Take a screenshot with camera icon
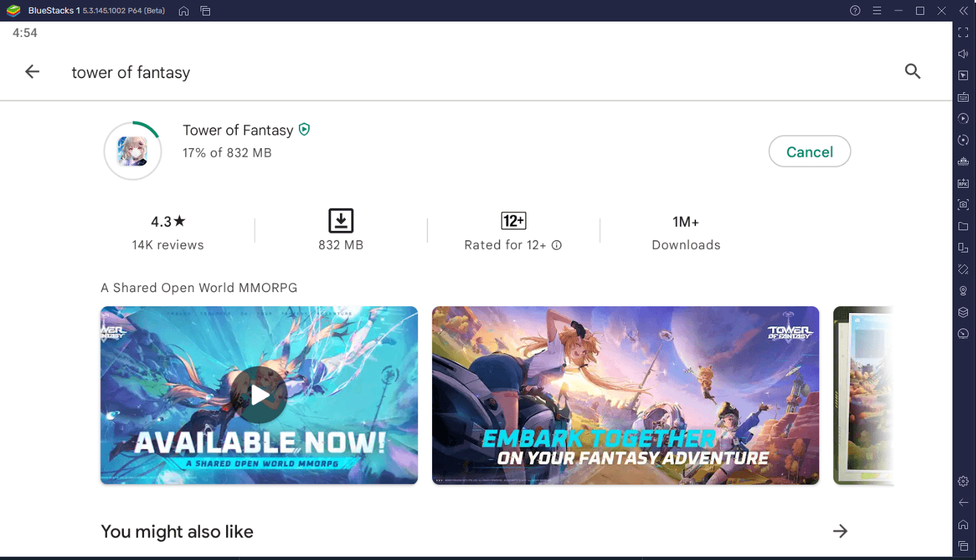The width and height of the screenshot is (976, 560). click(963, 205)
